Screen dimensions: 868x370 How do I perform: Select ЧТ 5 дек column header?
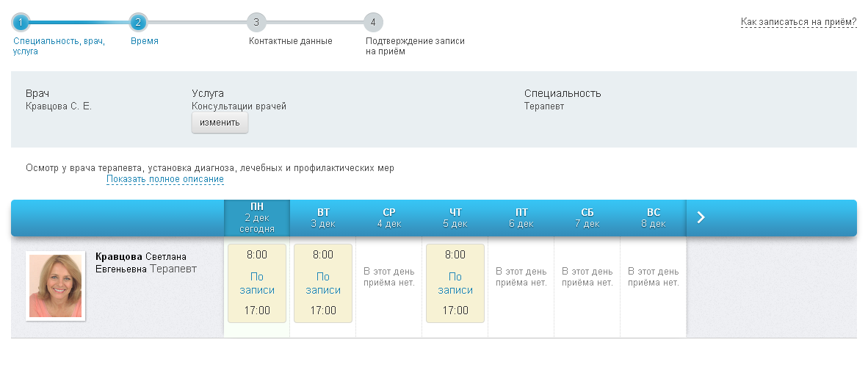[455, 217]
